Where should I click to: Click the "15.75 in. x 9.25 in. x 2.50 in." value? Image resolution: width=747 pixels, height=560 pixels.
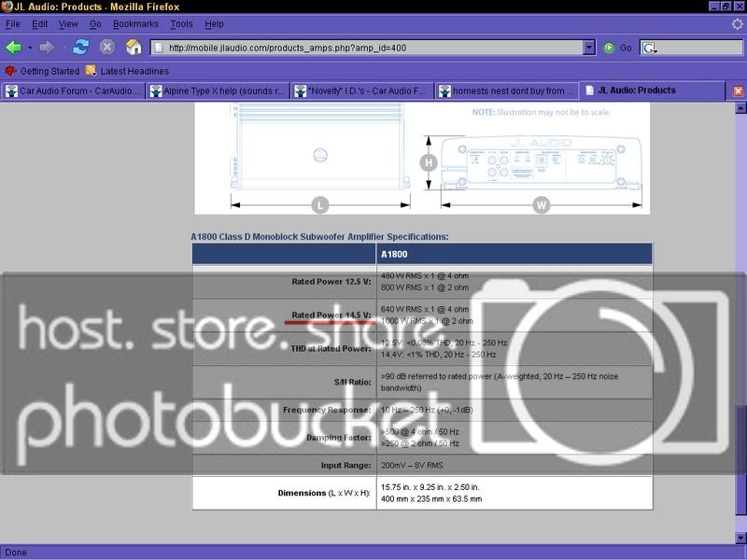[x=430, y=487]
